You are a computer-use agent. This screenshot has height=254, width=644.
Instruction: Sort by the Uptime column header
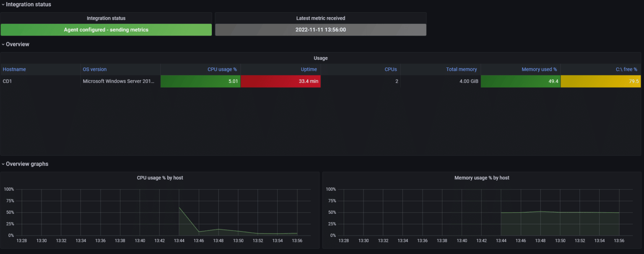[309, 69]
